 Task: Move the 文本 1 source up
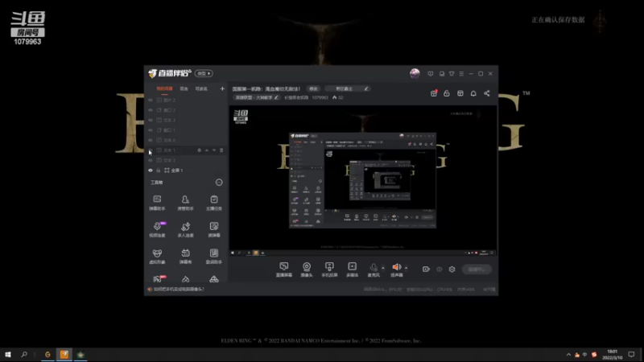[207, 150]
